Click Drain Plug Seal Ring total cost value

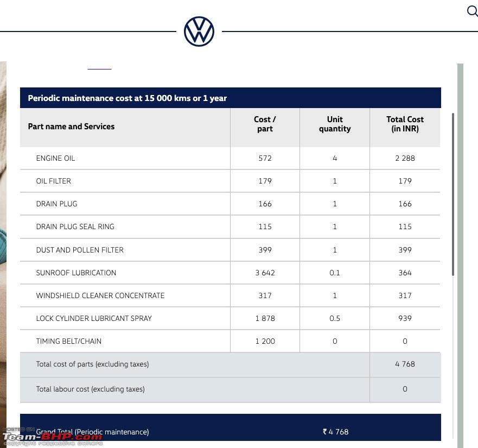tap(405, 227)
